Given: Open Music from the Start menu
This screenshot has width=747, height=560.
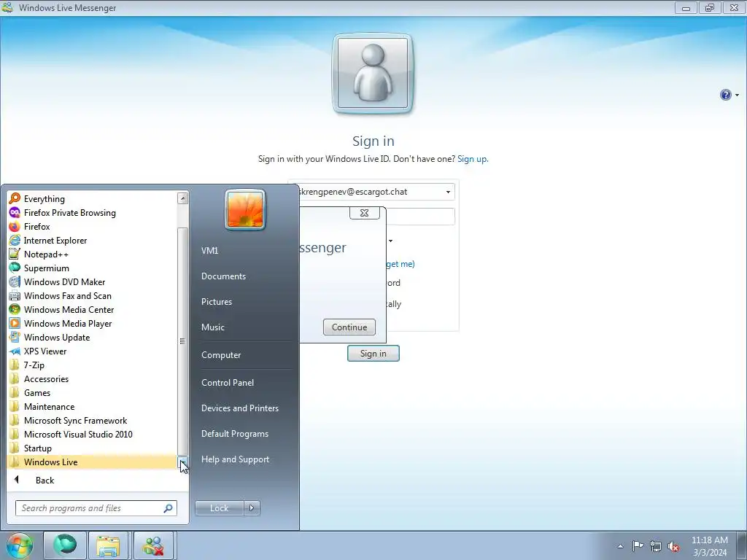Looking at the screenshot, I should tap(213, 327).
